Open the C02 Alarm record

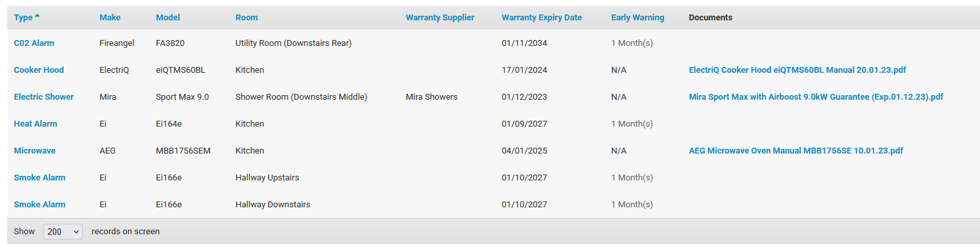(x=34, y=43)
